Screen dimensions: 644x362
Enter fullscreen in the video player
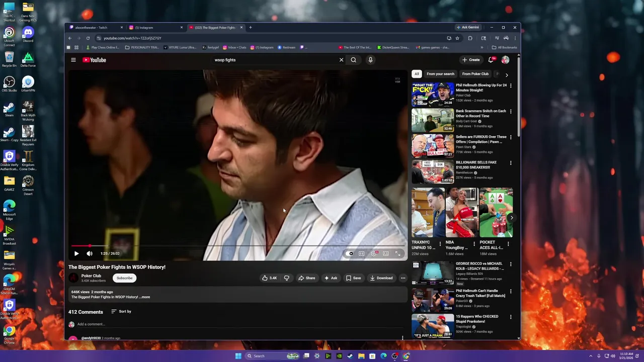coord(398,253)
